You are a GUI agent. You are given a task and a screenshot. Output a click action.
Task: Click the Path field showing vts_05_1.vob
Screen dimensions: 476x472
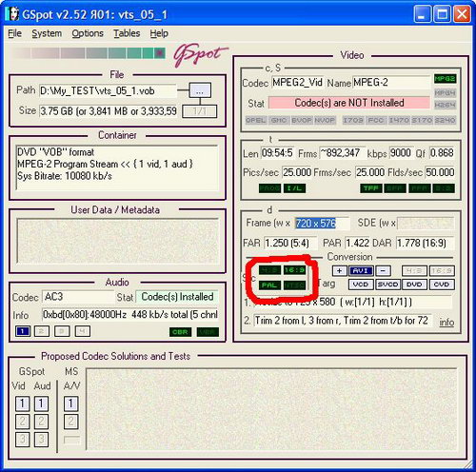click(108, 91)
